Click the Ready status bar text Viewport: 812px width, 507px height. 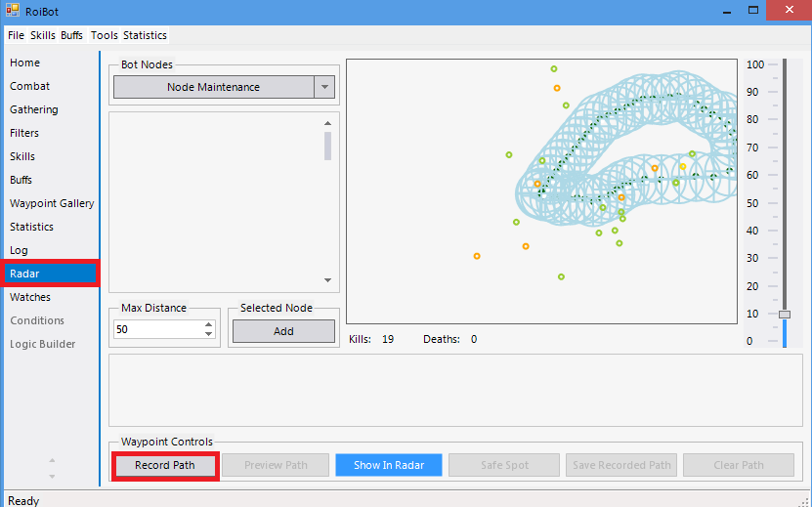tap(23, 501)
